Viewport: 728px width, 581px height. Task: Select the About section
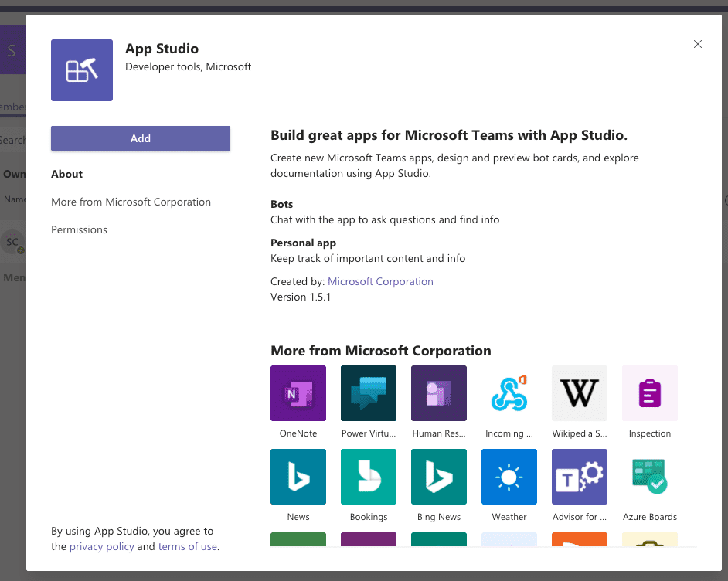click(67, 174)
